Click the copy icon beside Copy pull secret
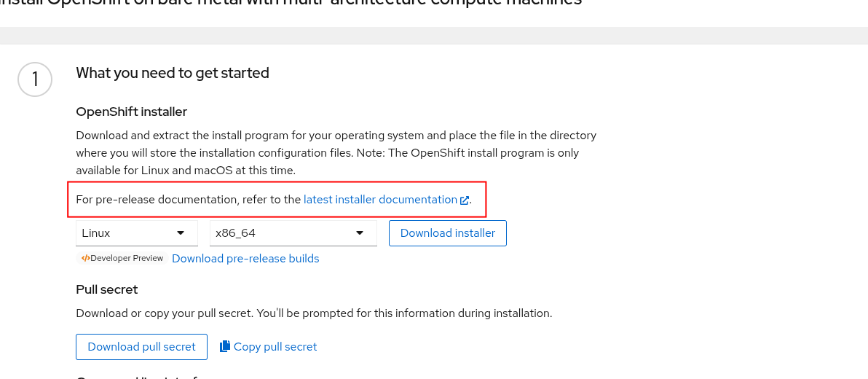Screen dimensions: 868x379 tap(225, 346)
